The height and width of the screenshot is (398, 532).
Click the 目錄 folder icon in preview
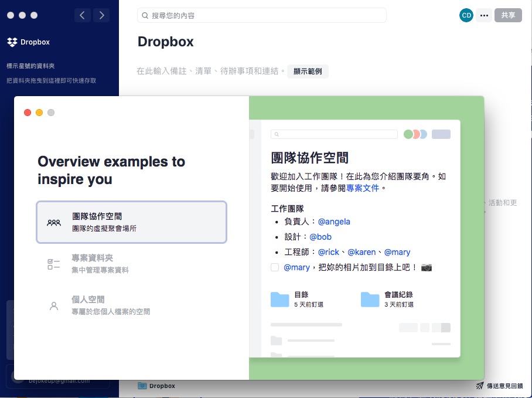(280, 300)
